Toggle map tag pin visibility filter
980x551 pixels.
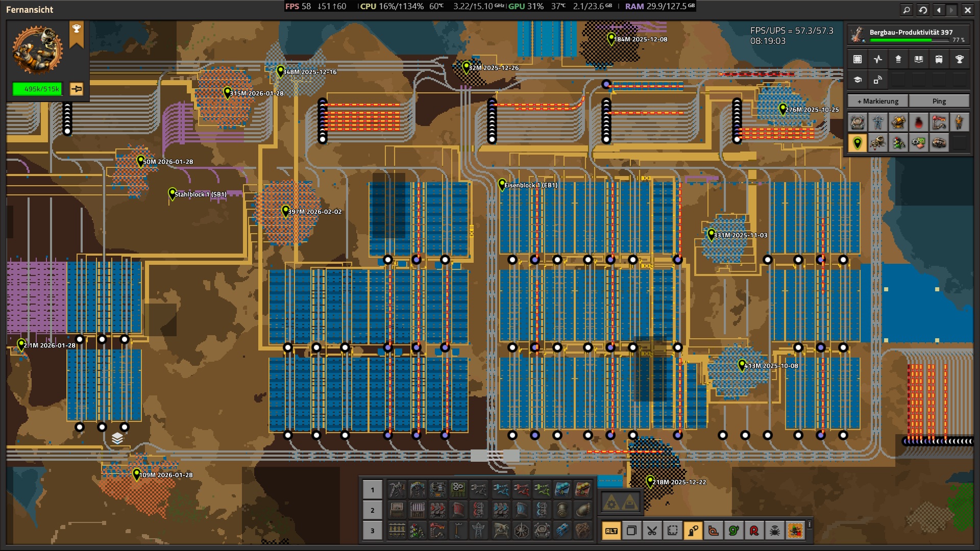pos(857,143)
